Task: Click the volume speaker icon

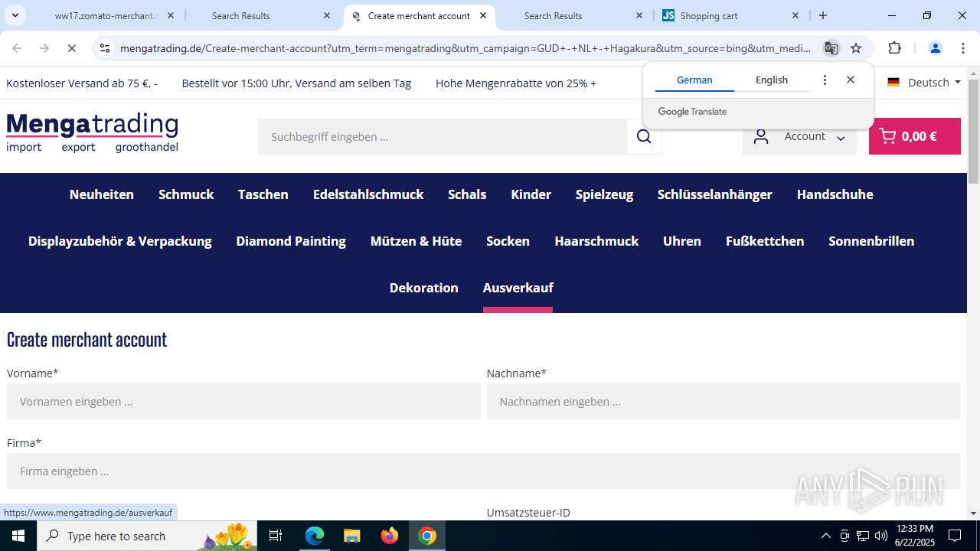Action: [x=881, y=536]
